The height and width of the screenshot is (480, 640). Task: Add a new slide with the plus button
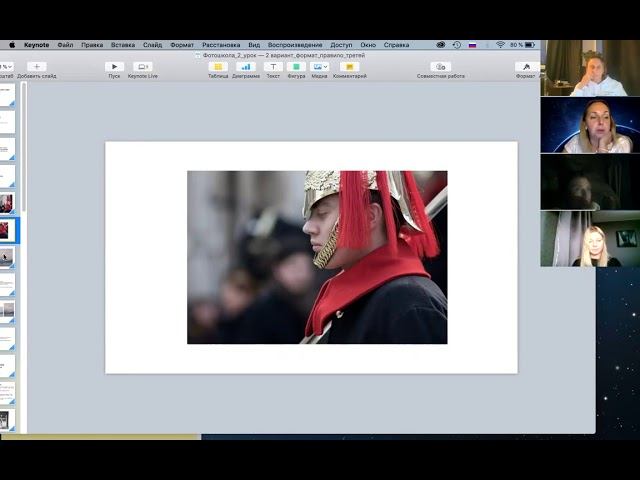click(x=37, y=67)
